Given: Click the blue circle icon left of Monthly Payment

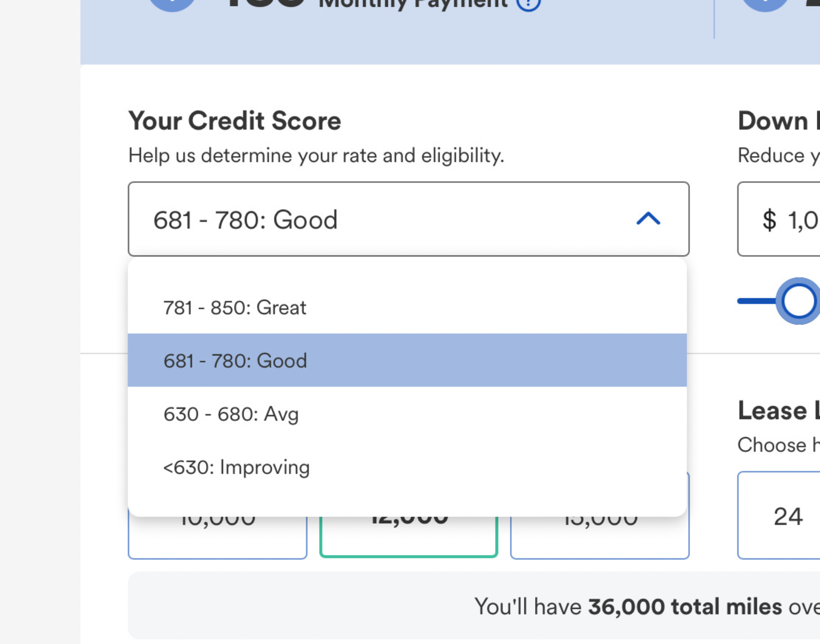Looking at the screenshot, I should coord(172,4).
